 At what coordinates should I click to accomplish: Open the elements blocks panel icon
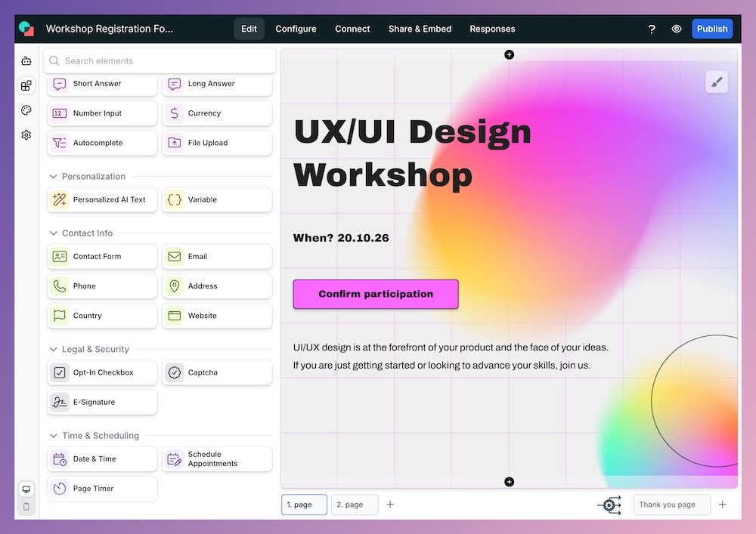(26, 85)
